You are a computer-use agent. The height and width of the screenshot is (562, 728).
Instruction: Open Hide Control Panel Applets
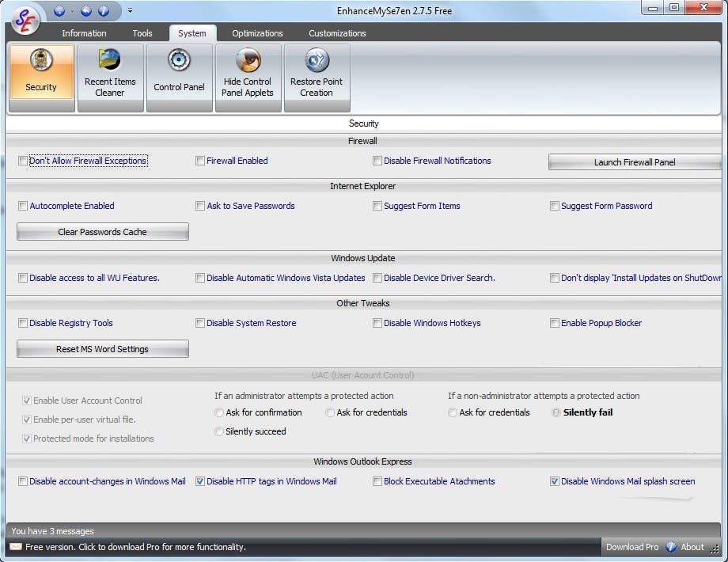tap(248, 78)
